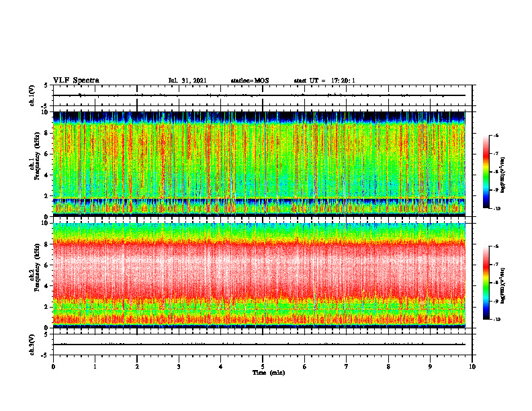Select the date text 'Jul. 31, 2021'
Screen dimensions: 532x411
(187, 81)
